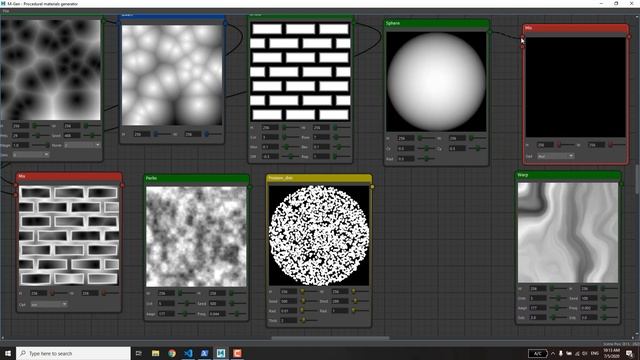Screen dimensions: 640x360
Task: Open Opt dropdown in black-preview Mix node
Action: point(556,156)
